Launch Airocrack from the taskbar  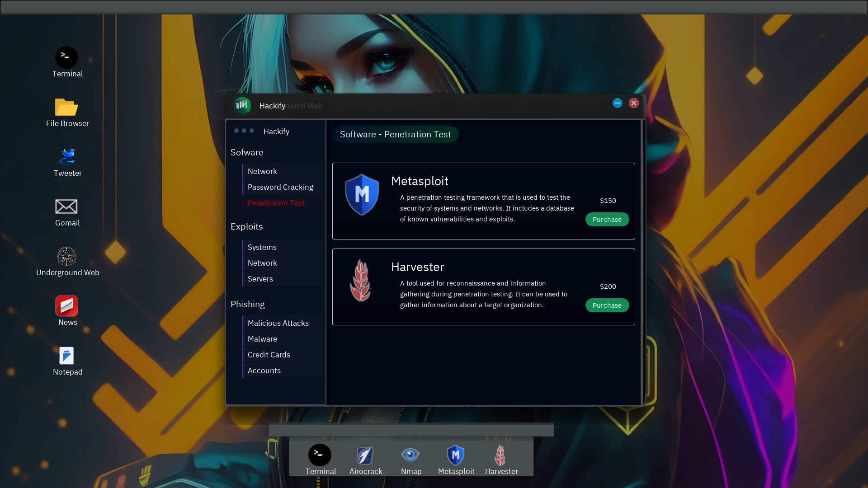(x=366, y=455)
